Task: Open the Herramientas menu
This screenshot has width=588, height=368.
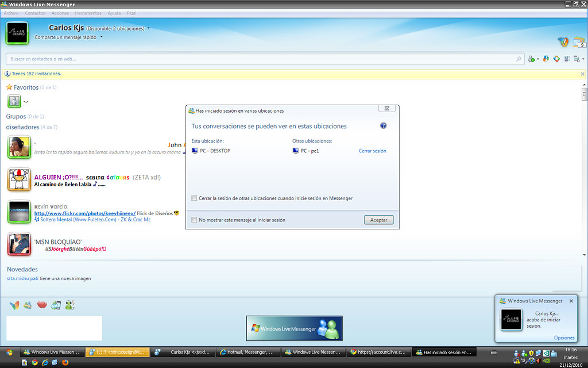Action: (x=88, y=13)
